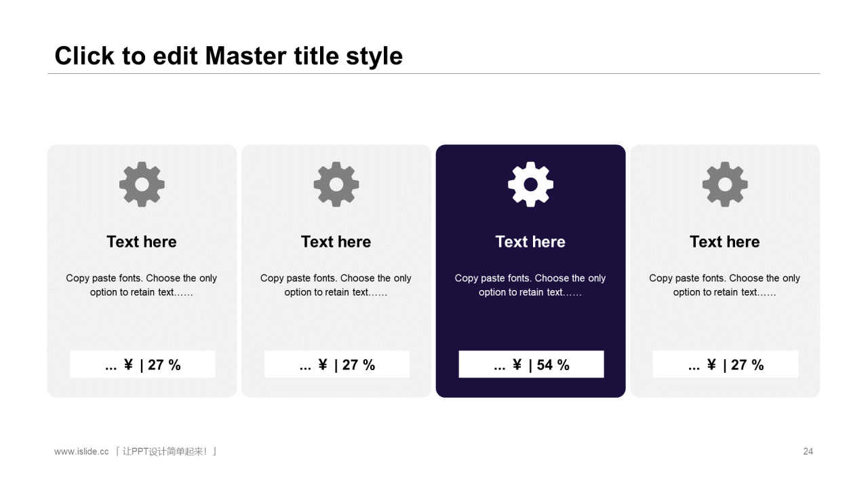This screenshot has width=868, height=488.
Task: Click the "27 %" price box in the first card
Action: (x=142, y=365)
